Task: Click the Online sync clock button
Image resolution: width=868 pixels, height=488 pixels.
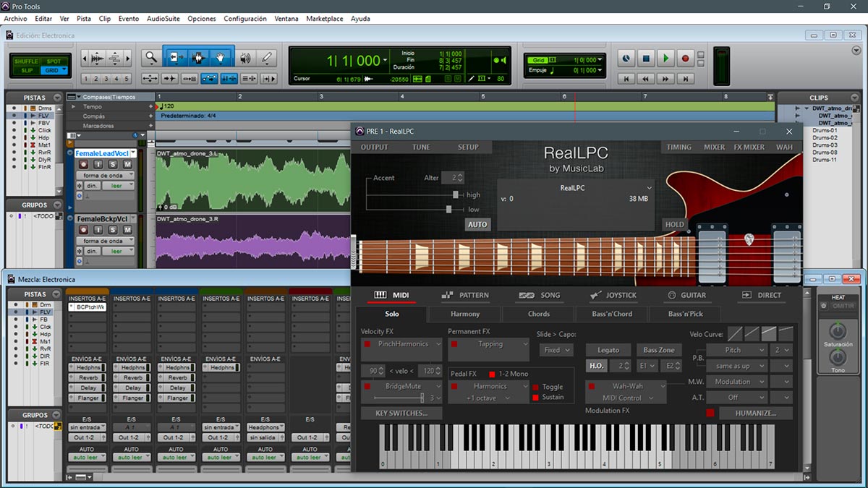Action: 626,58
